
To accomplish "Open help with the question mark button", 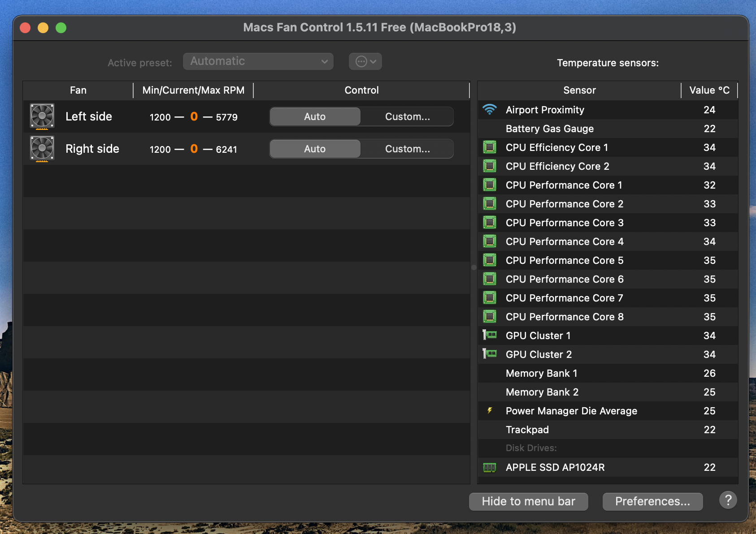I will click(728, 500).
